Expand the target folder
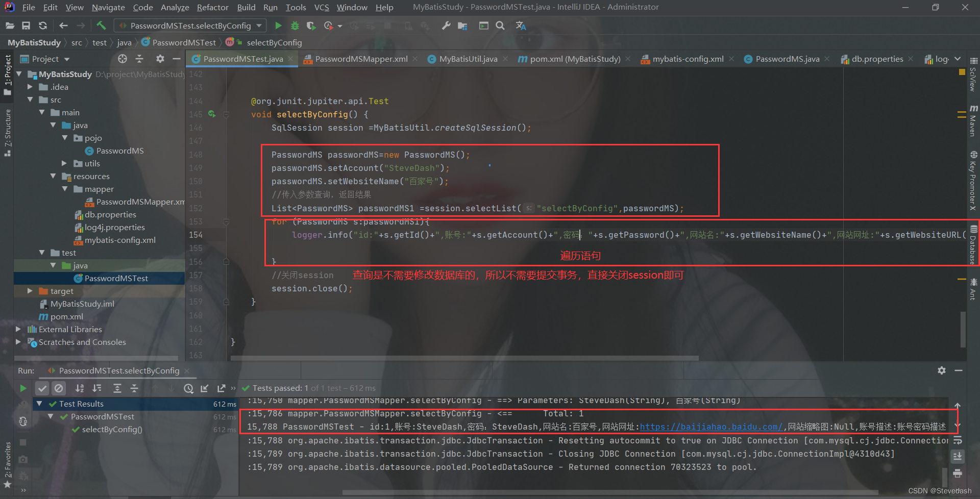Image resolution: width=980 pixels, height=499 pixels. pos(30,291)
